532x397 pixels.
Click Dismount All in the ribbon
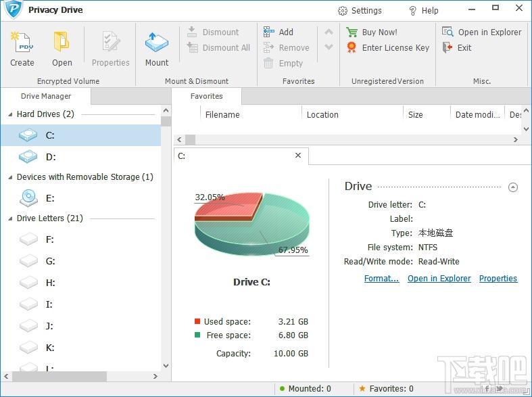[218, 47]
